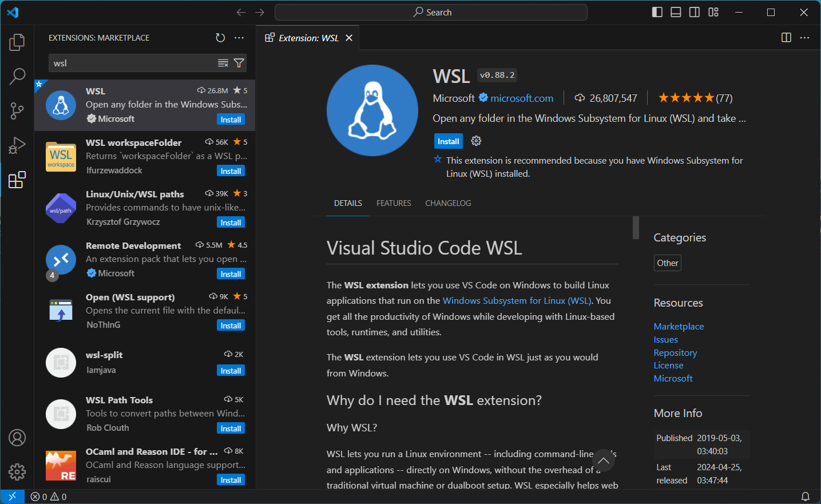Open Extensions view more actions menu
The height and width of the screenshot is (504, 821).
239,38
